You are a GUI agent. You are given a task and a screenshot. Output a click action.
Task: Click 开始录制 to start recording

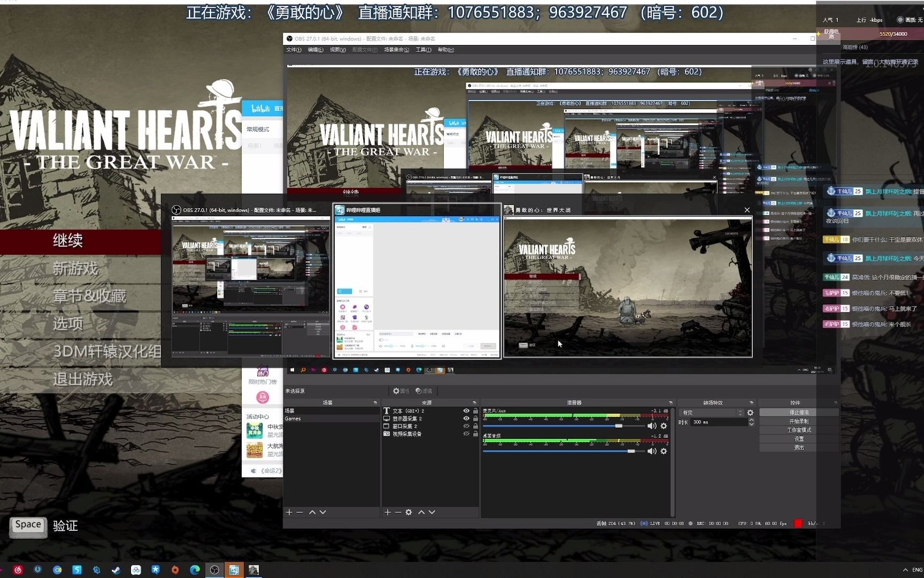[x=799, y=421]
